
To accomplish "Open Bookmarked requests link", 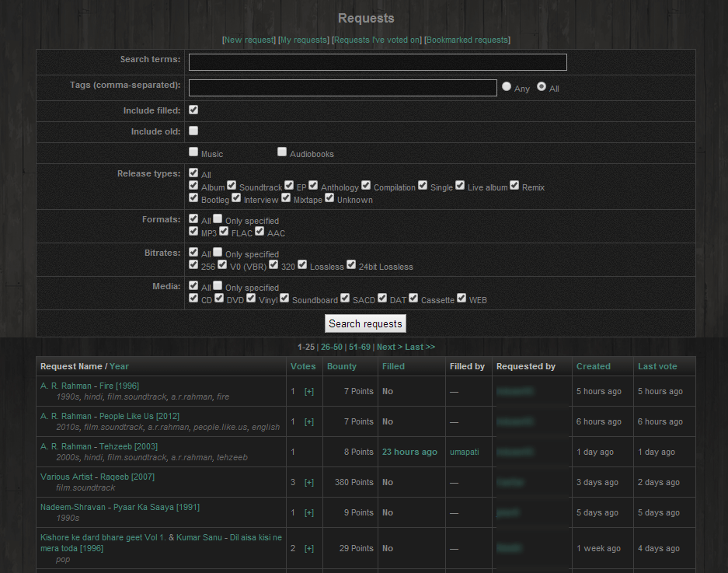I will [467, 40].
